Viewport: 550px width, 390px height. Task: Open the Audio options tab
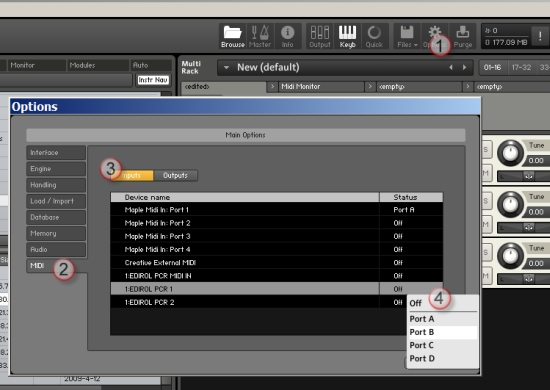pos(56,249)
